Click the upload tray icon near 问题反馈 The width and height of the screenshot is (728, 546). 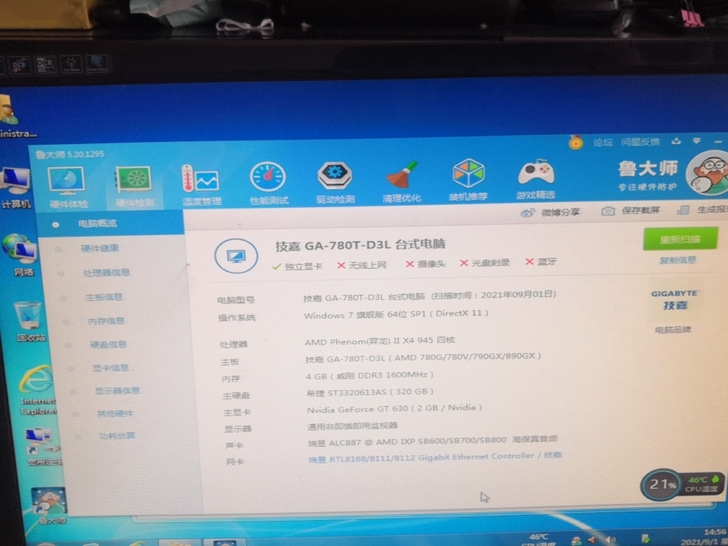click(x=676, y=141)
